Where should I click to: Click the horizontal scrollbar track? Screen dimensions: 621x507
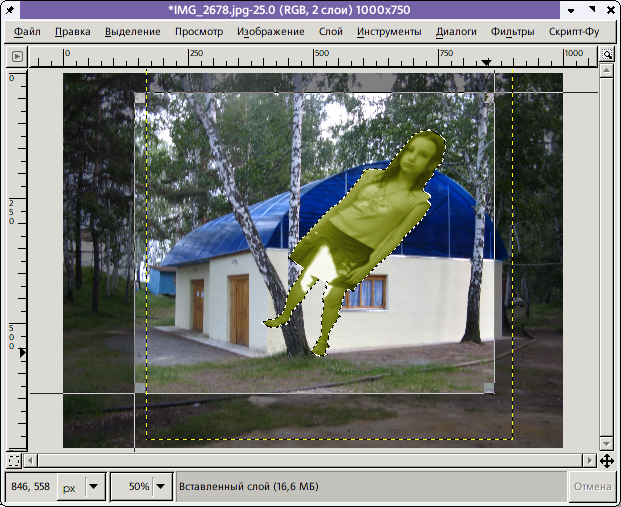300,460
